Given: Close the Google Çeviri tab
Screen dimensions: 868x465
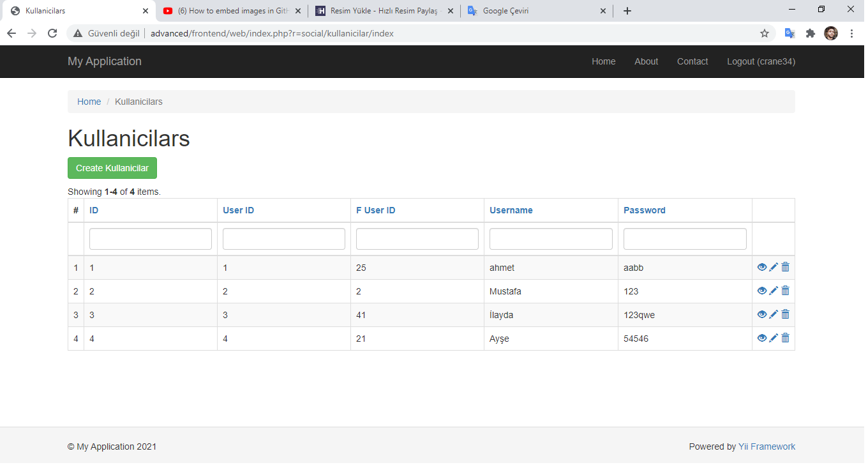Looking at the screenshot, I should pos(603,11).
